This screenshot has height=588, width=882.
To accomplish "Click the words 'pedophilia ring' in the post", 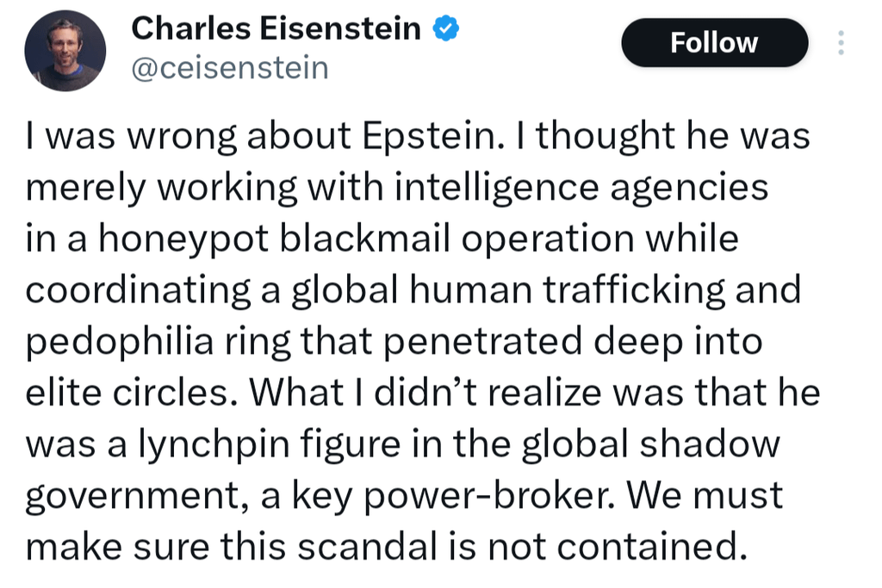I will [158, 342].
